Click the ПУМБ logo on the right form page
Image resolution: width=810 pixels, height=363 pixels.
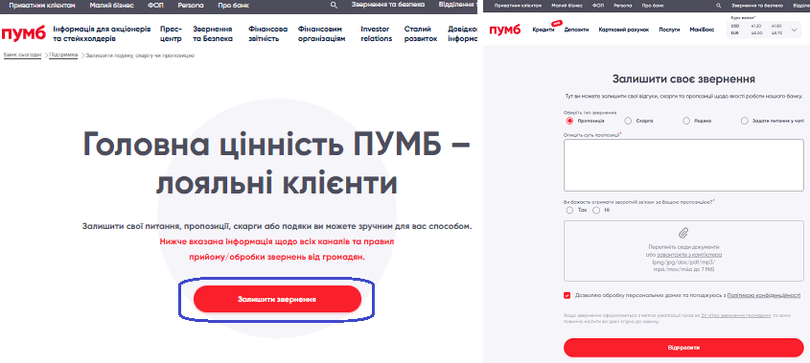point(506,30)
